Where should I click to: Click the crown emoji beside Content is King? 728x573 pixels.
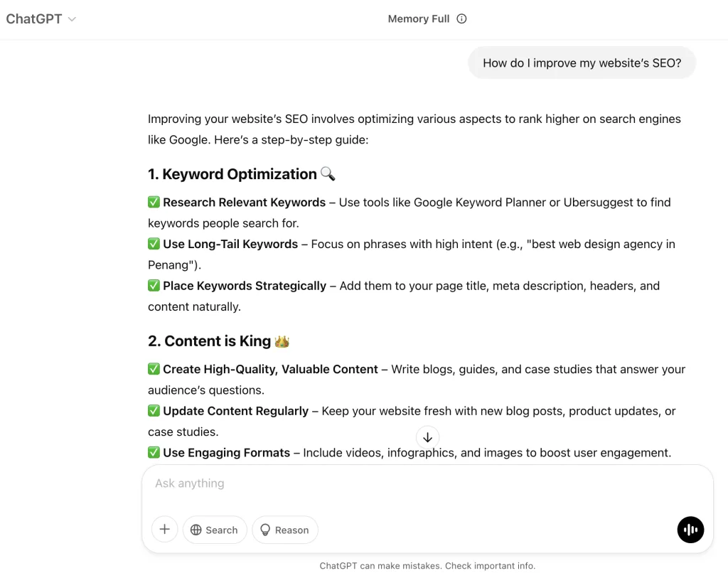click(x=282, y=341)
